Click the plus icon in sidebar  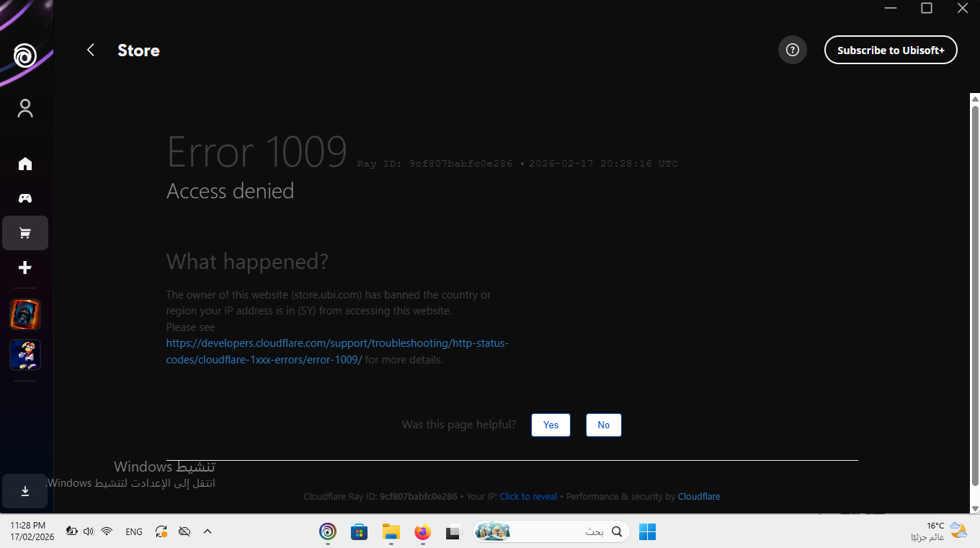pyautogui.click(x=25, y=268)
